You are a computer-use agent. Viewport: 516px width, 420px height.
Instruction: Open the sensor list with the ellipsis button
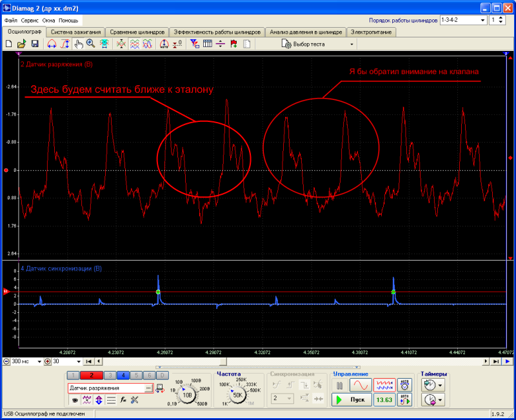[149, 388]
